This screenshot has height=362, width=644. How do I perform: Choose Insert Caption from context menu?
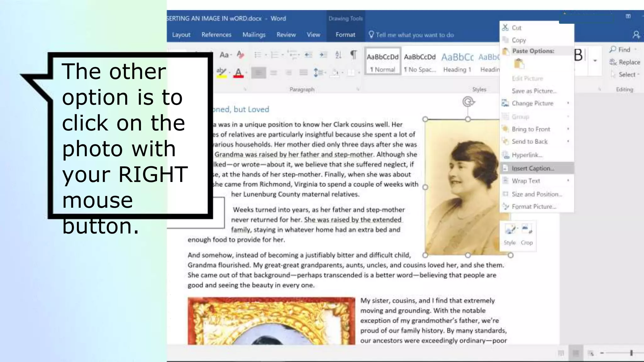(533, 168)
